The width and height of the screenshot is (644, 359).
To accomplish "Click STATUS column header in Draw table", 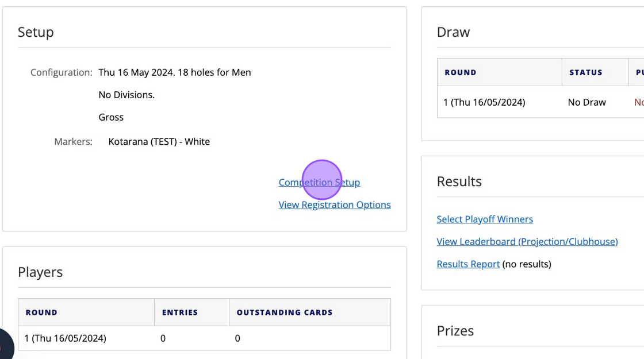I will [x=585, y=73].
